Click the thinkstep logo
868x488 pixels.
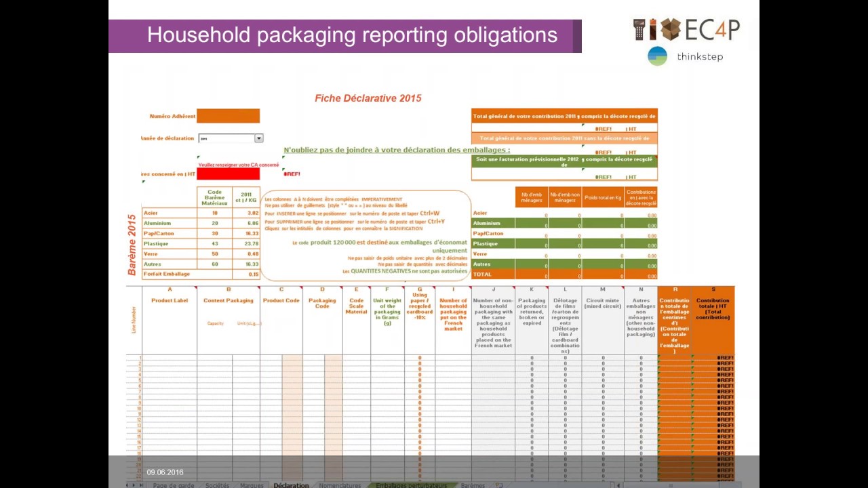pyautogui.click(x=686, y=56)
